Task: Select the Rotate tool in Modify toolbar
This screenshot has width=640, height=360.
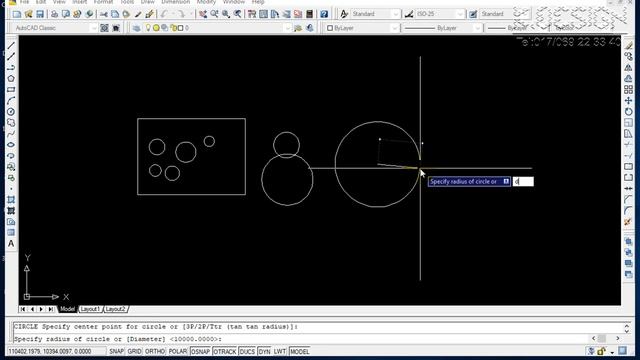Action: tap(629, 111)
